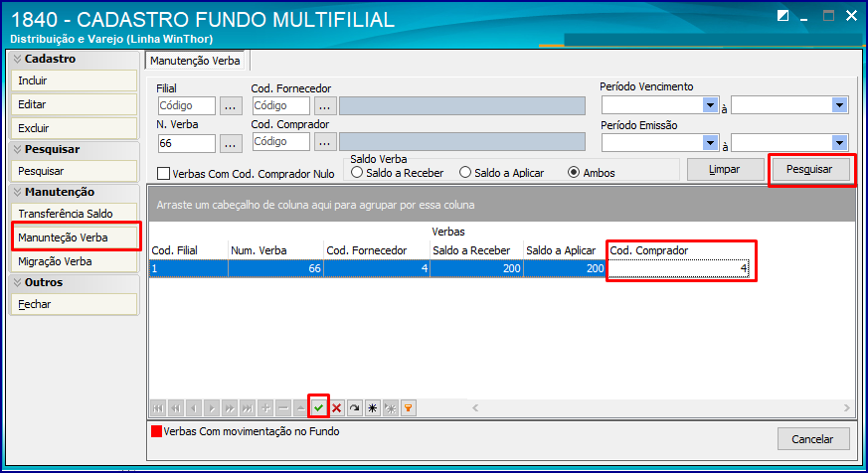Open lookup button next to N. Verba field
This screenshot has height=473, width=868.
click(231, 144)
